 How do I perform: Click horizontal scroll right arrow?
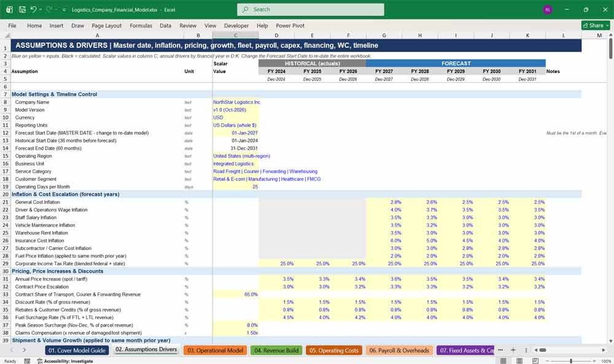[x=604, y=350]
